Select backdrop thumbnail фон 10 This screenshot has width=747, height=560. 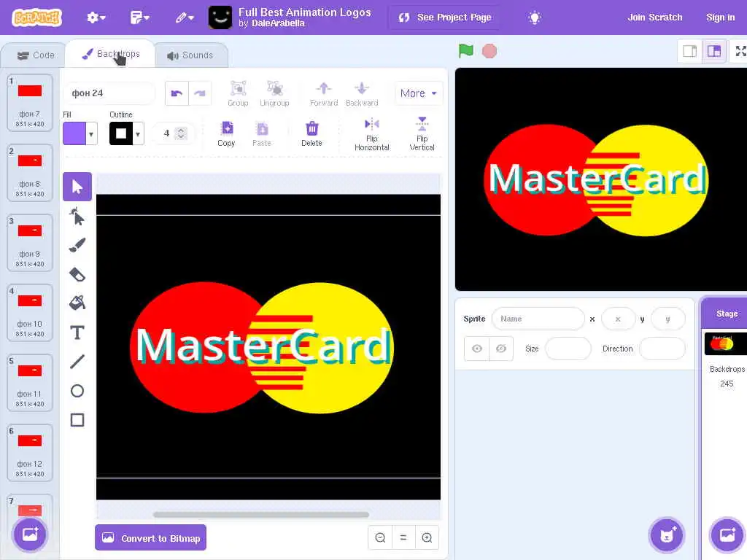point(29,313)
